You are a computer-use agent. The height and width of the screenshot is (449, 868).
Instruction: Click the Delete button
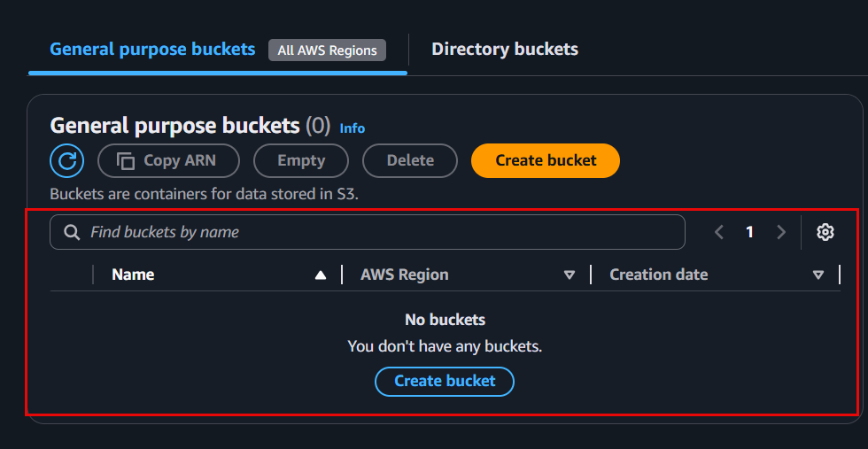coord(410,160)
